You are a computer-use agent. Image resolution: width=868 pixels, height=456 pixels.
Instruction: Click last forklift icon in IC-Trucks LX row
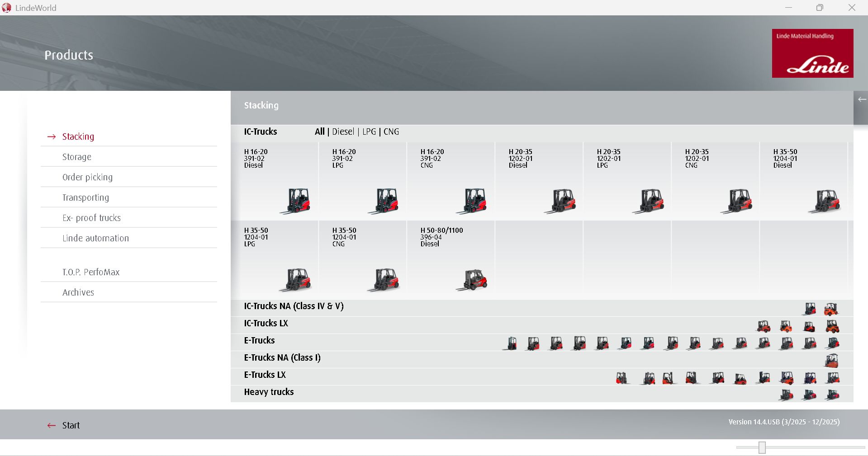(832, 326)
